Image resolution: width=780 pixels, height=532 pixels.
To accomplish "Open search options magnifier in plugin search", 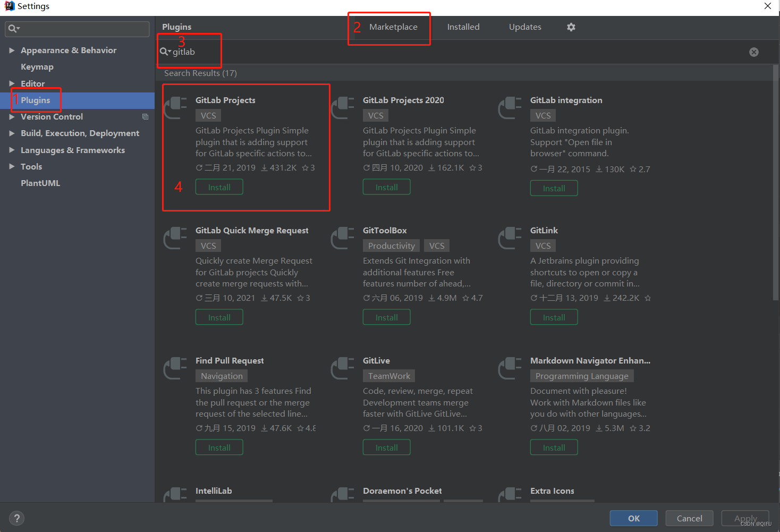I will tap(165, 52).
